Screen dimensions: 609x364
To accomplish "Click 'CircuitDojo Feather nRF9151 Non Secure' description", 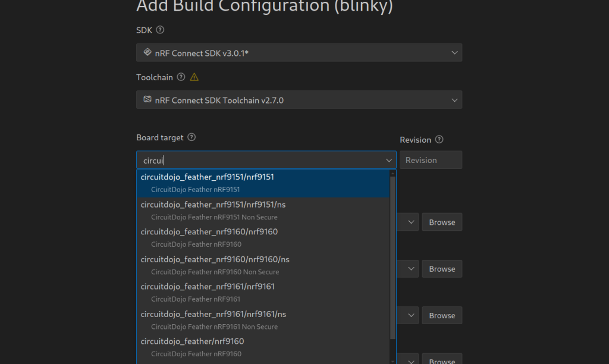I will (x=214, y=217).
